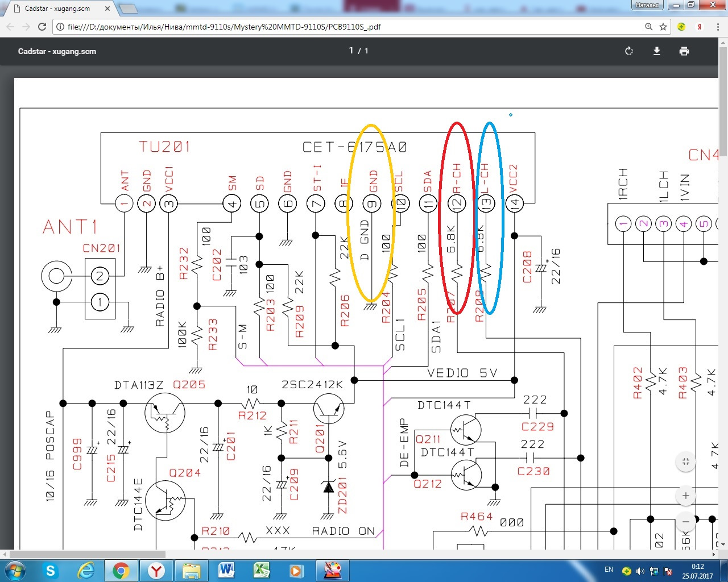Image resolution: width=728 pixels, height=582 pixels.
Task: Download the PDF file
Action: tap(656, 51)
